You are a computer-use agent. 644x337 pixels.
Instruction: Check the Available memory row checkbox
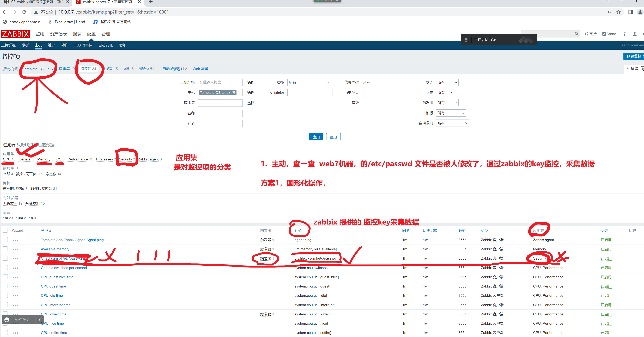(5, 249)
